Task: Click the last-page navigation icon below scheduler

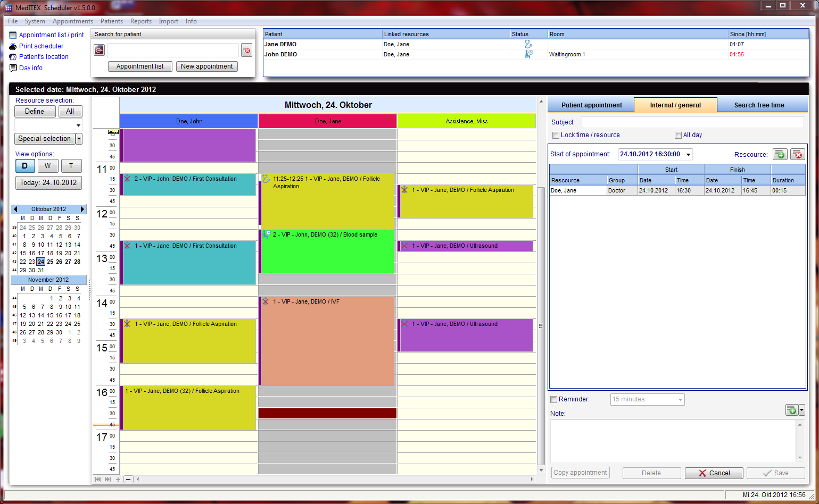Action: point(108,480)
